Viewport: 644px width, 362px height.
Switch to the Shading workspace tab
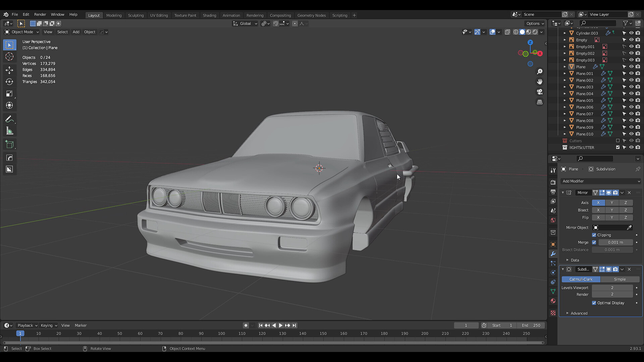(209, 15)
